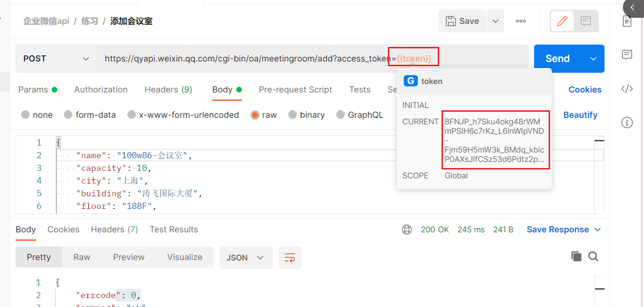
Task: Send the request
Action: click(558, 59)
